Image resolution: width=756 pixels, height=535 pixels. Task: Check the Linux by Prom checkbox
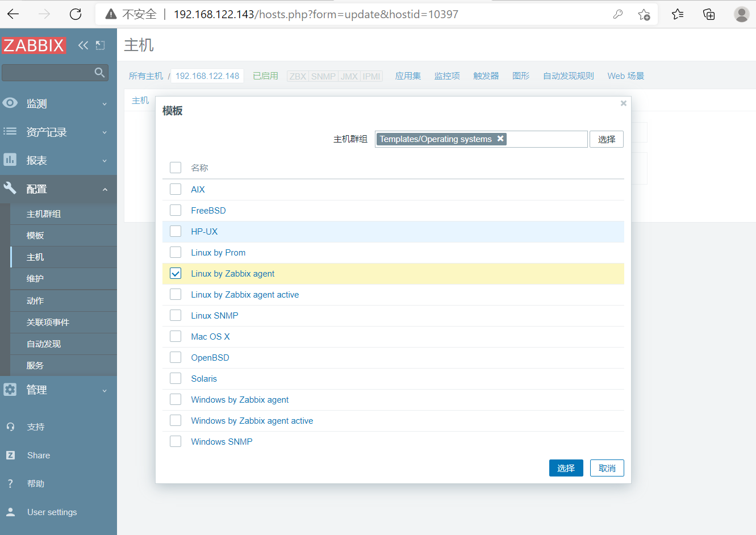(x=176, y=252)
